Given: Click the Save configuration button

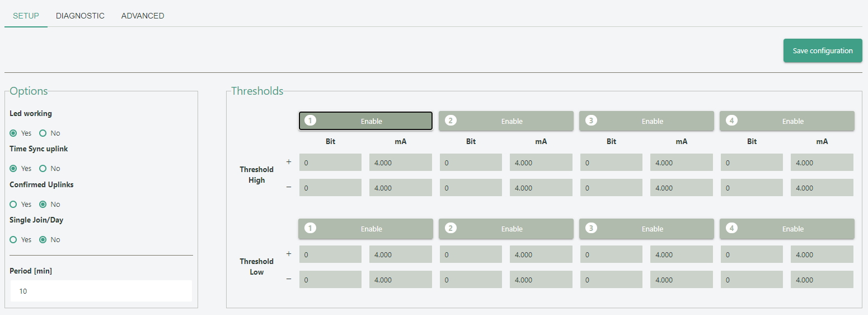Looking at the screenshot, I should coord(823,50).
